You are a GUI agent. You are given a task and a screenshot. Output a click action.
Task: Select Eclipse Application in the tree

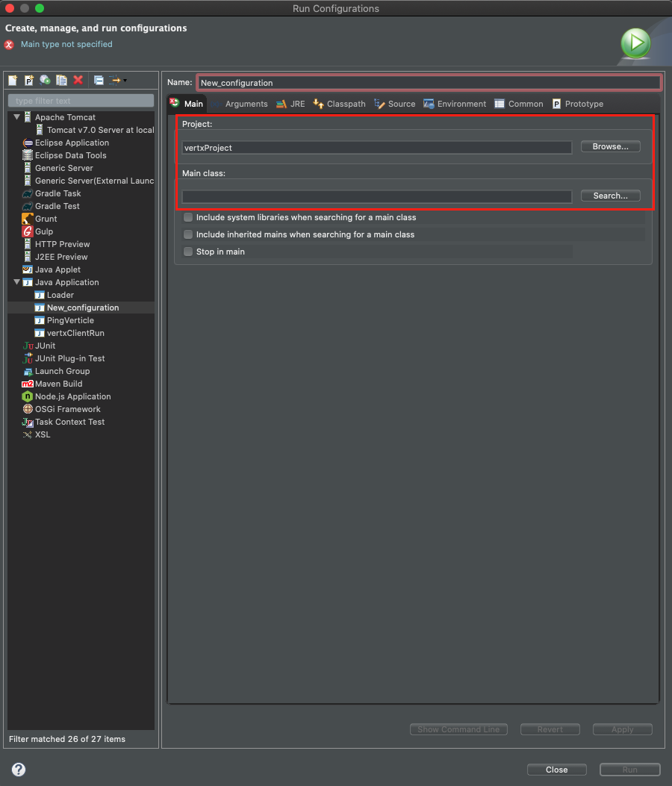point(66,143)
